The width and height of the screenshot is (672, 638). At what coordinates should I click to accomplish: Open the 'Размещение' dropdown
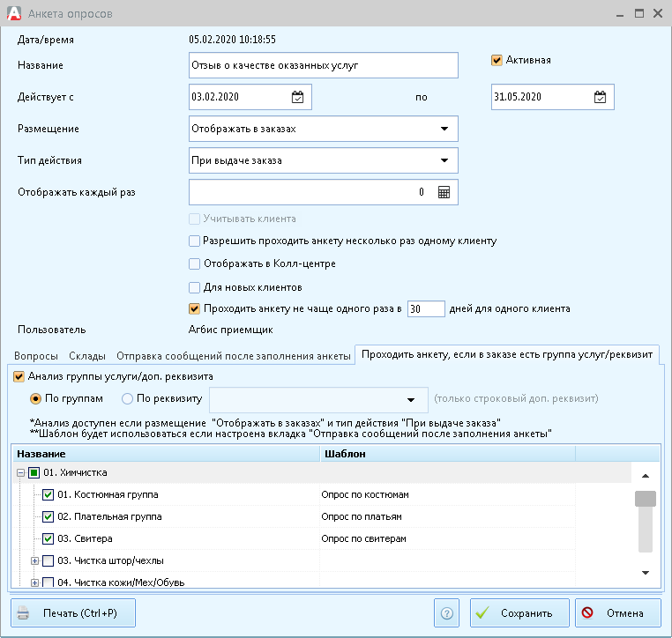pyautogui.click(x=444, y=129)
